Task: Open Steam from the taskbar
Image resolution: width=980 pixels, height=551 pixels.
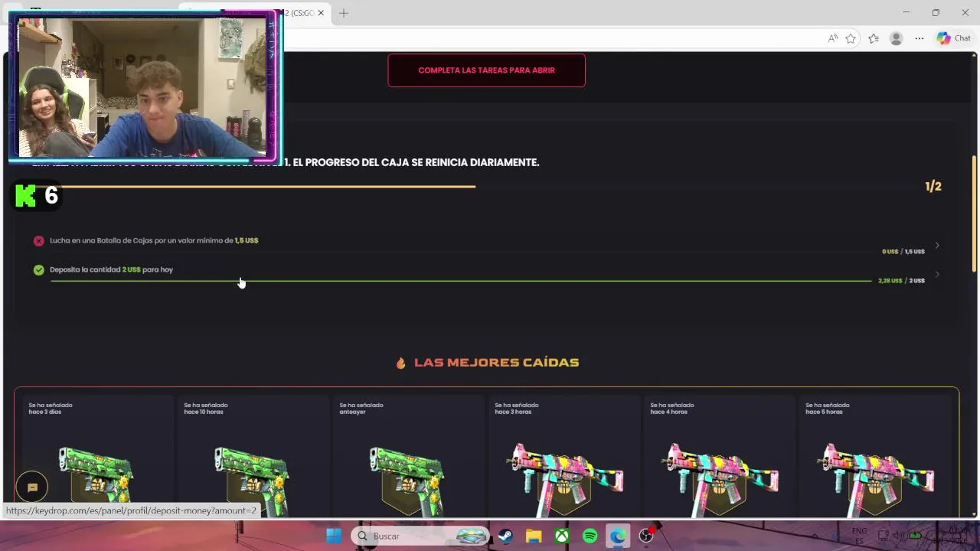Action: [x=505, y=536]
